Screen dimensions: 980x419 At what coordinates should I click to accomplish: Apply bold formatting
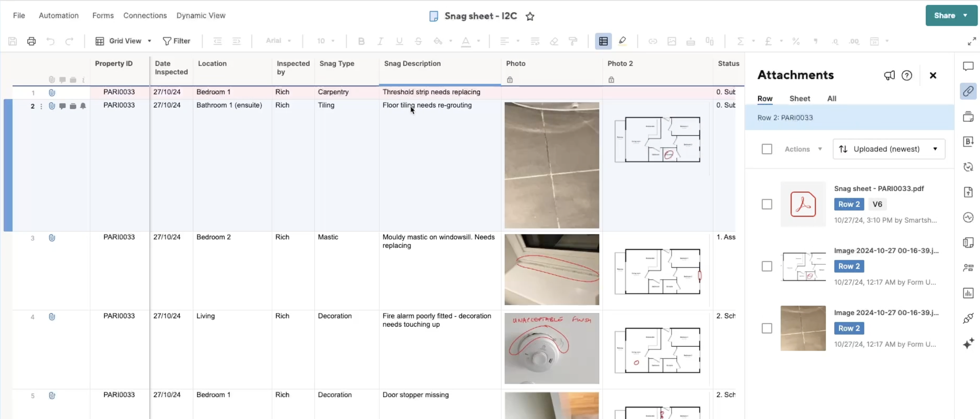(x=361, y=41)
